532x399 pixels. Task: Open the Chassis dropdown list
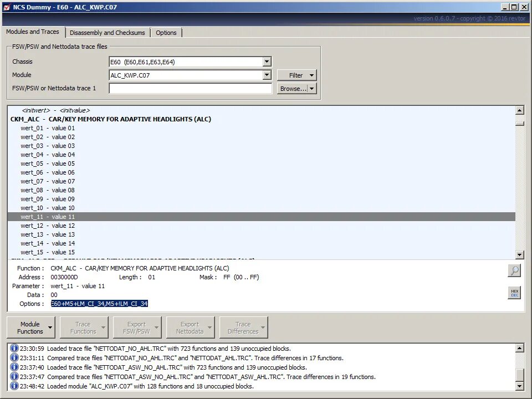point(267,62)
